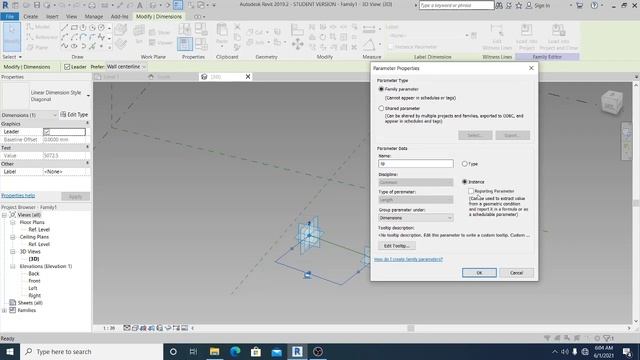
Task: Click the Favorites star icon in title bar
Action: click(519, 5)
